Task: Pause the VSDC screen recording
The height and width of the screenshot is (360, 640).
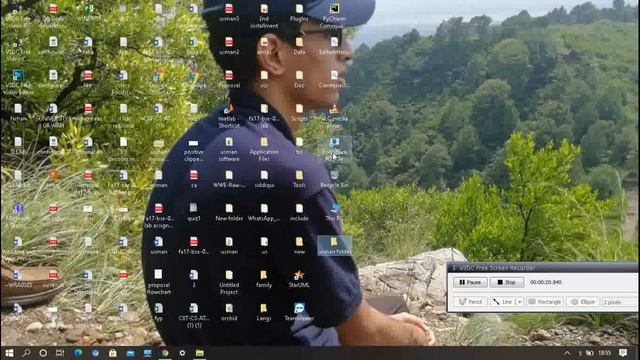Action: pyautogui.click(x=470, y=282)
